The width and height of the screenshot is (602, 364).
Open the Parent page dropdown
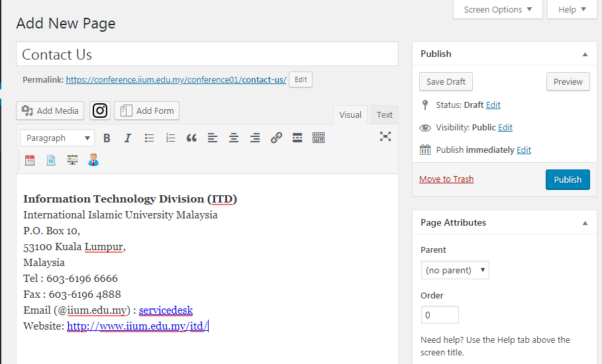(455, 270)
